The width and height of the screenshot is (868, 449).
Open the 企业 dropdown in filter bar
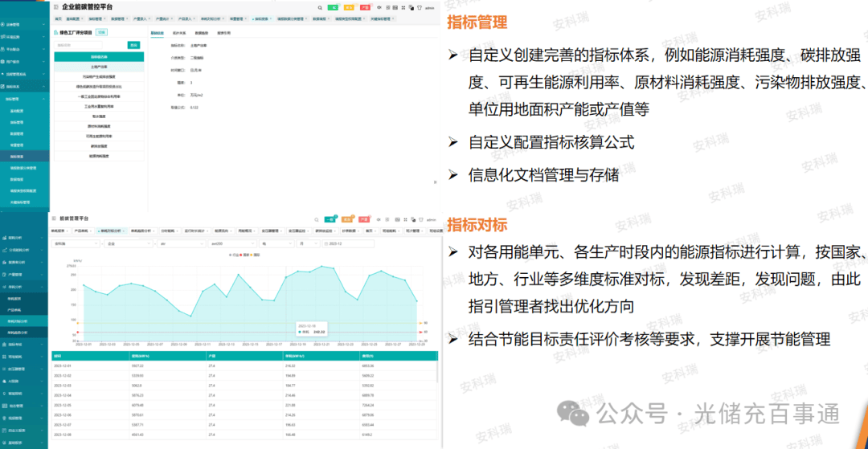click(128, 243)
